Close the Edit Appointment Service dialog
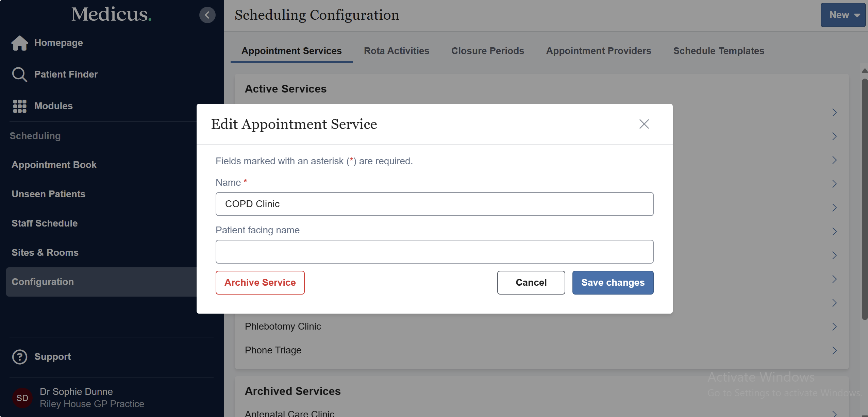868x417 pixels. [644, 124]
